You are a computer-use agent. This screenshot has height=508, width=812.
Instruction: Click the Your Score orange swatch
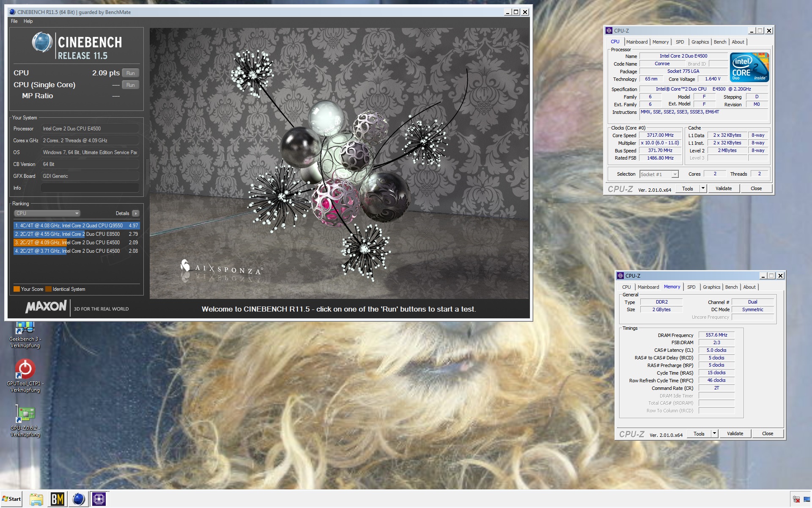tap(16, 289)
